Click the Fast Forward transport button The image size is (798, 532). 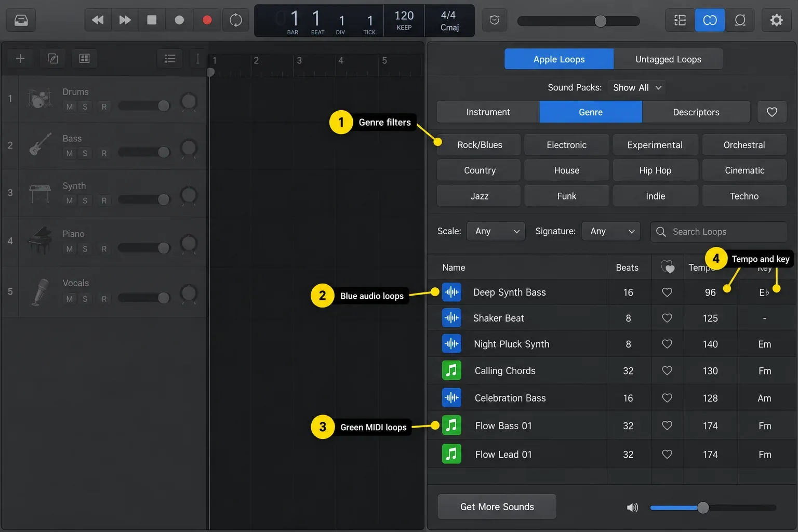click(125, 20)
